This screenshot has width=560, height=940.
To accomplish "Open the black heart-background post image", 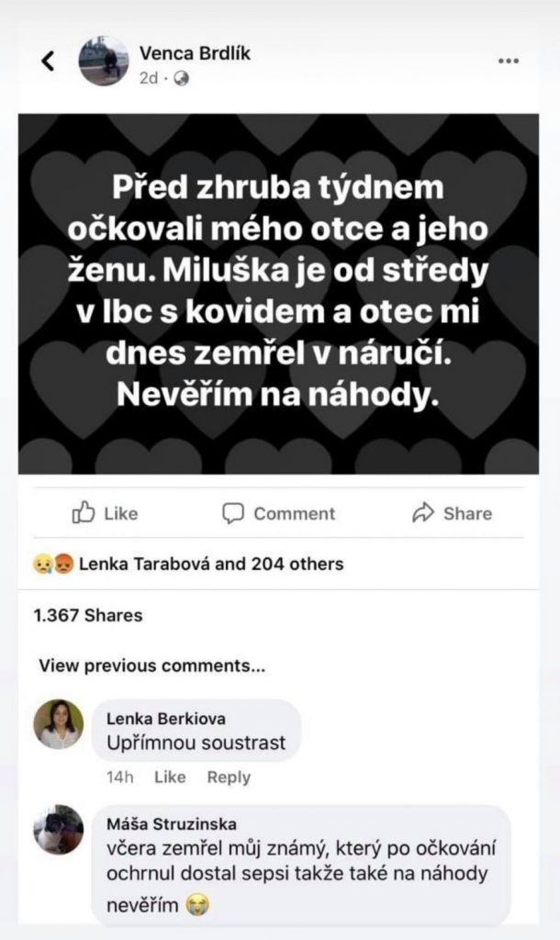I will pyautogui.click(x=278, y=295).
